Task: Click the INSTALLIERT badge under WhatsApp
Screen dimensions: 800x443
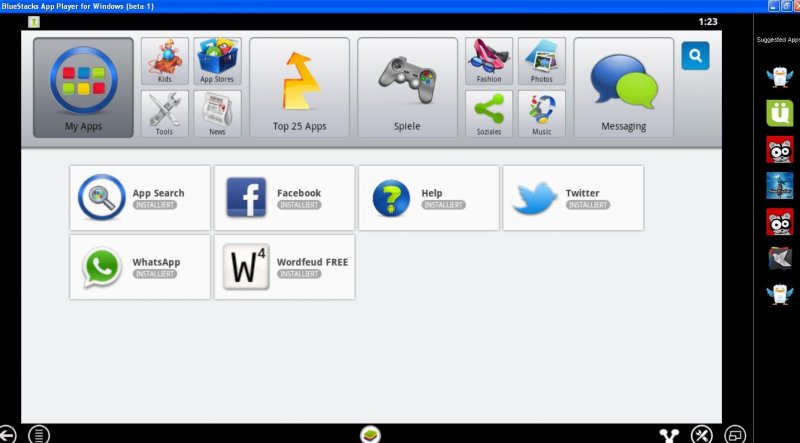Action: [155, 274]
